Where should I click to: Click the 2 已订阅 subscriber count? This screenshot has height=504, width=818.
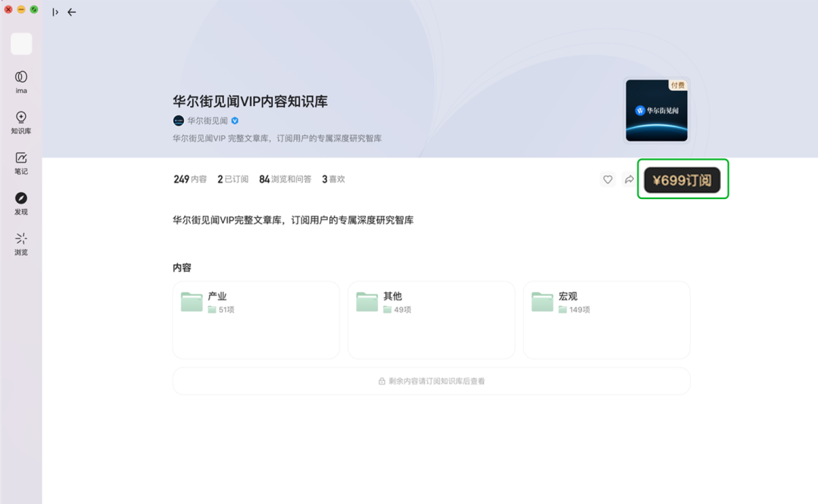[x=233, y=179]
